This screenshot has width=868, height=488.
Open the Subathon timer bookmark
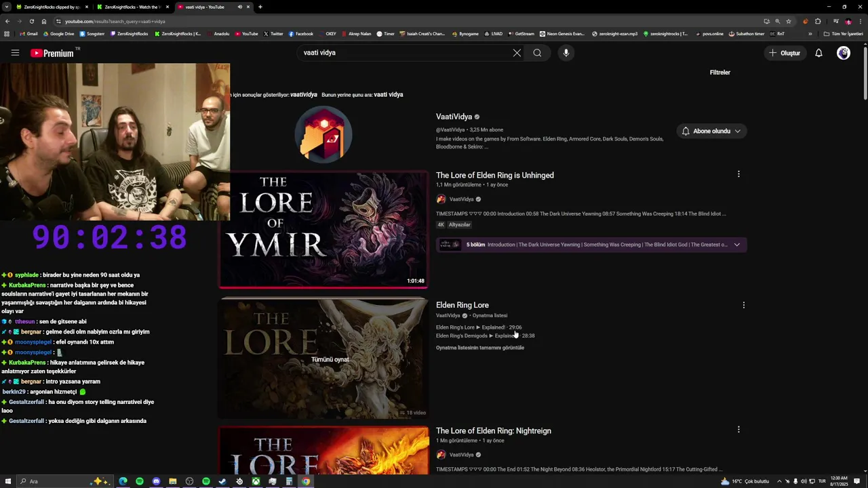pos(747,33)
